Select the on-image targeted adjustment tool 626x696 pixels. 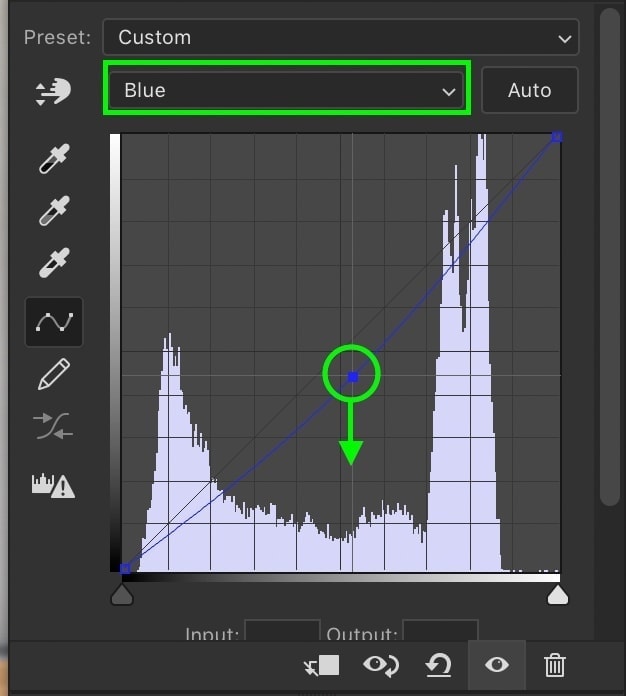pos(53,91)
